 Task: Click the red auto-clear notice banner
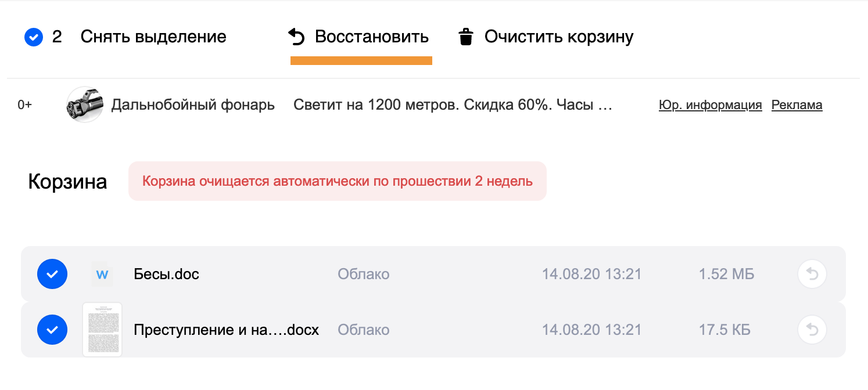tap(337, 181)
